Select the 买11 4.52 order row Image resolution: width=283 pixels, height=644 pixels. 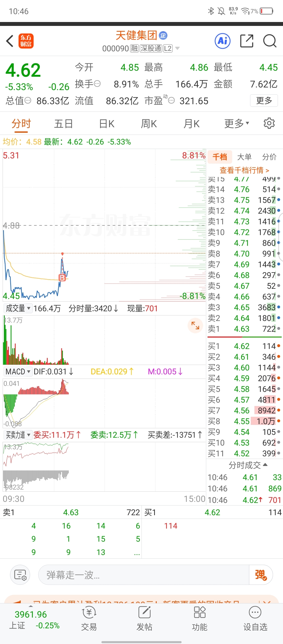[244, 453]
